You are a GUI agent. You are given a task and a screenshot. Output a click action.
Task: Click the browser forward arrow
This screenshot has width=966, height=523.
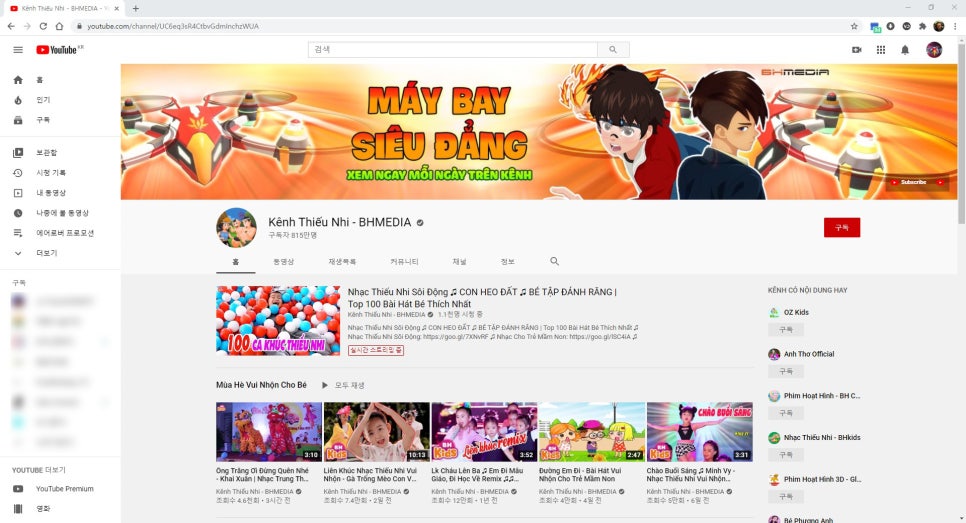[x=27, y=26]
